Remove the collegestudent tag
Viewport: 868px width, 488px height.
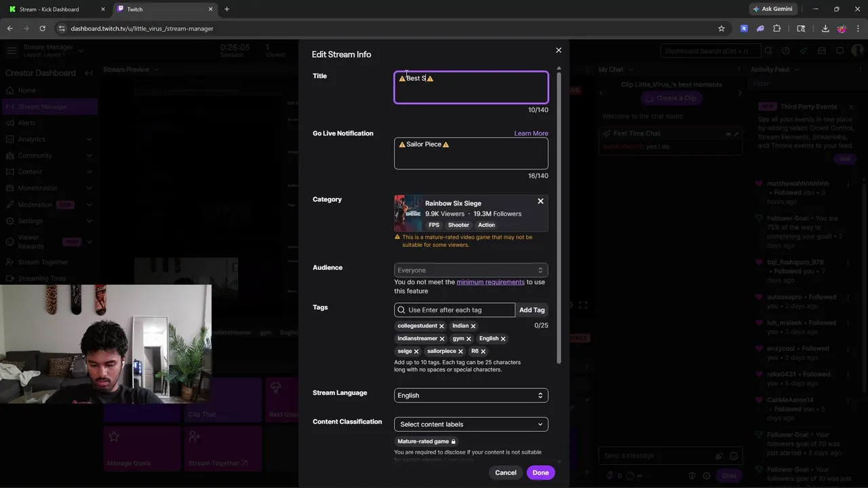point(441,326)
